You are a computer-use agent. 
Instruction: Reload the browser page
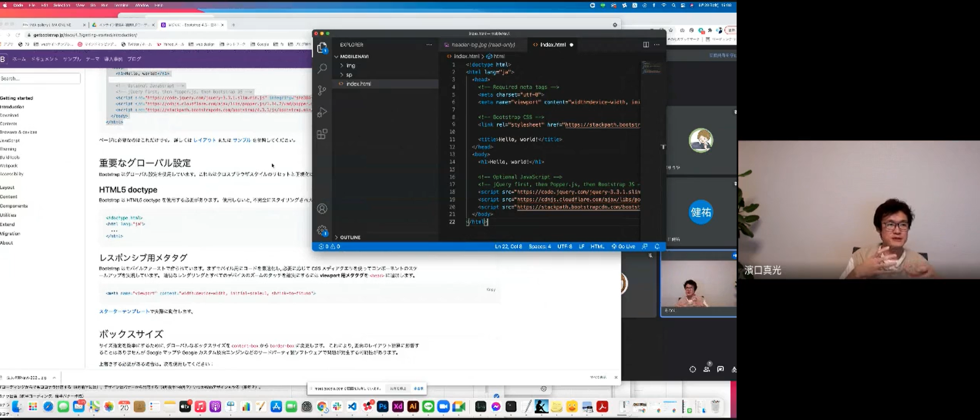coord(18,35)
